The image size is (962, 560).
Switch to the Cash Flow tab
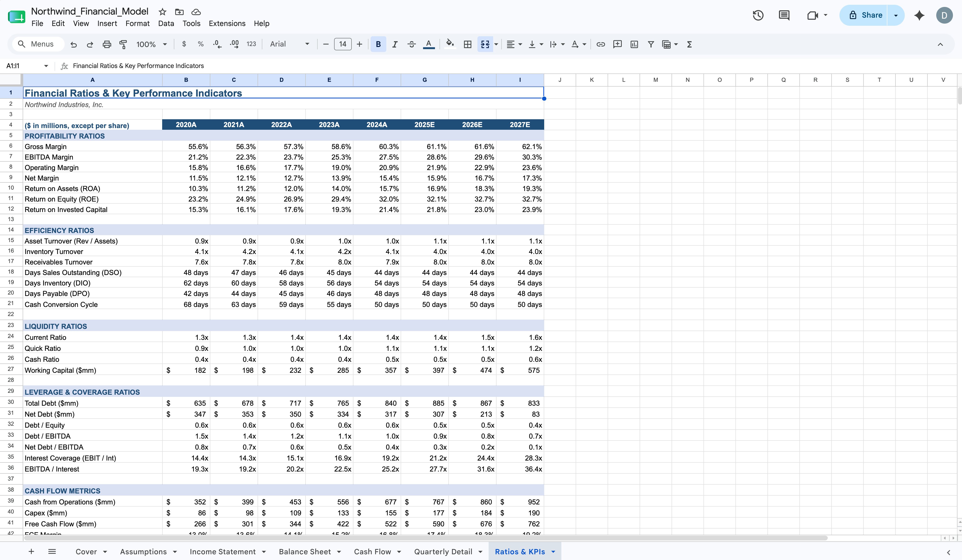372,552
